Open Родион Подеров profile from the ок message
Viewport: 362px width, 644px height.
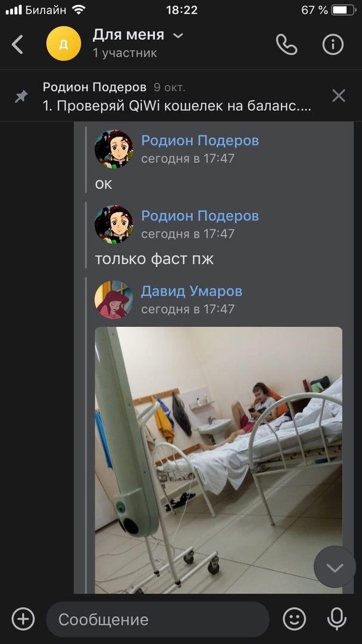point(200,141)
